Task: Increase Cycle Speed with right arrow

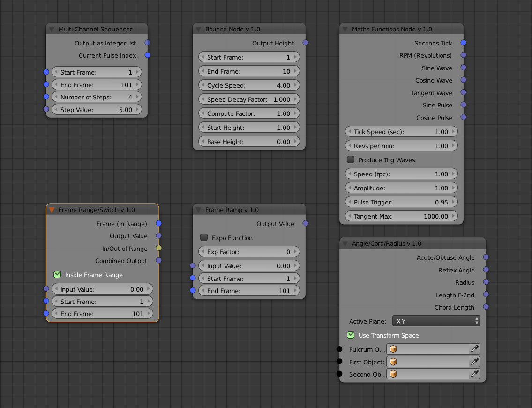Action: coord(296,85)
